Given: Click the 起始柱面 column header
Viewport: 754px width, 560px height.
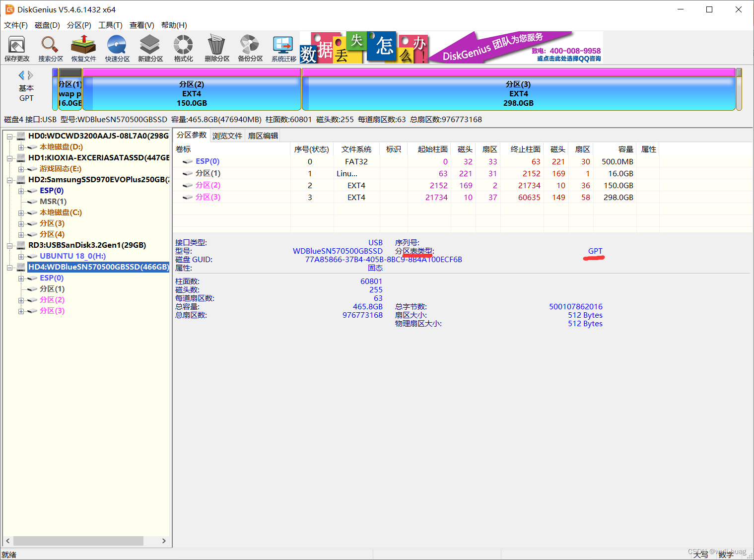Looking at the screenshot, I should [x=429, y=149].
